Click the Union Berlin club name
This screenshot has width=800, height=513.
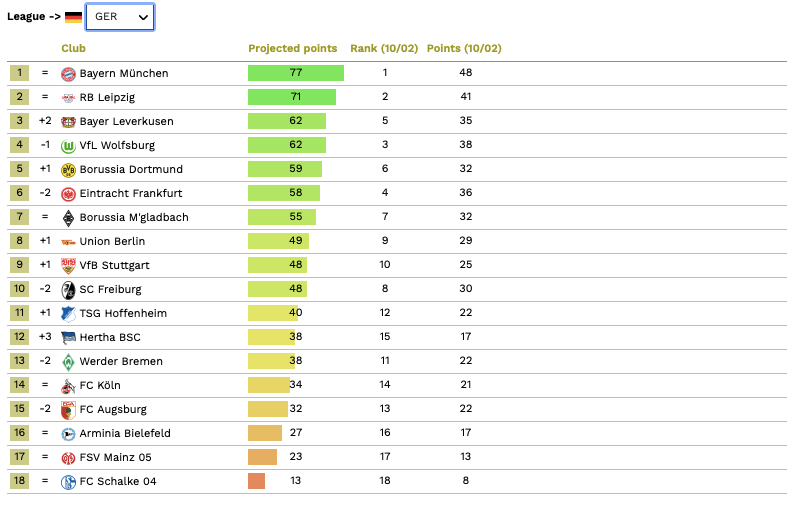(x=112, y=241)
